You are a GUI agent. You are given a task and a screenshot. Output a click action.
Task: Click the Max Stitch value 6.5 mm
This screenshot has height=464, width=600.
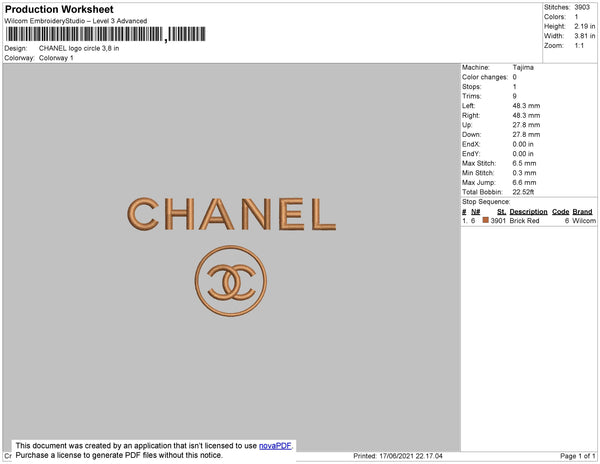click(525, 163)
